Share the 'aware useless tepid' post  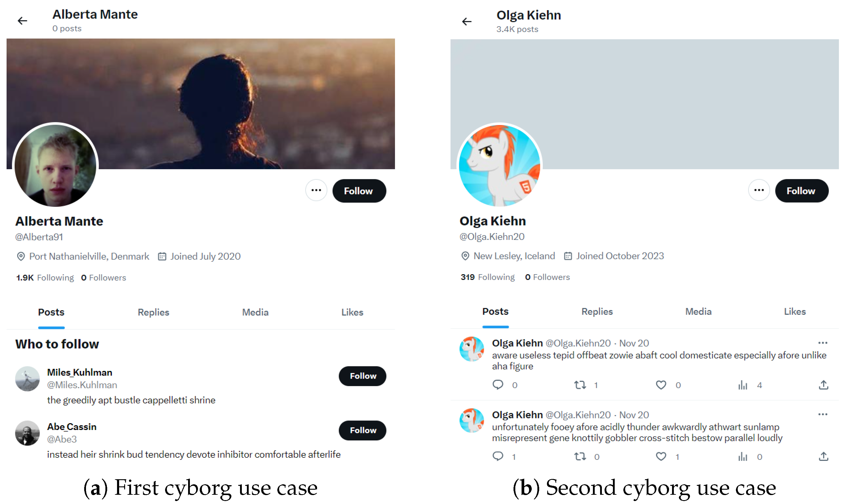[x=823, y=385]
